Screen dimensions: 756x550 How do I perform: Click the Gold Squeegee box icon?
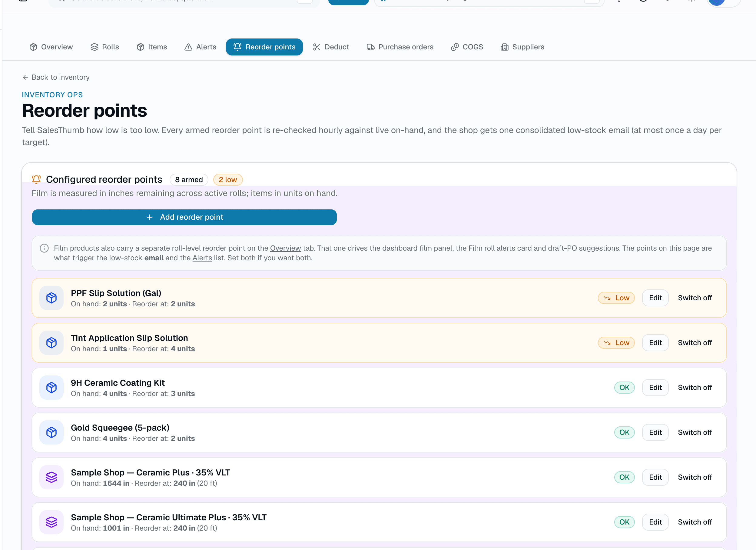click(51, 432)
